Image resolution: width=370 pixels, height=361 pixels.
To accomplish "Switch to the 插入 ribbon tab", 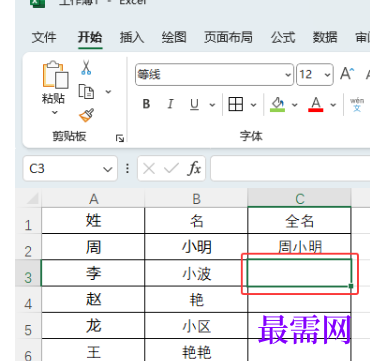I will [132, 37].
